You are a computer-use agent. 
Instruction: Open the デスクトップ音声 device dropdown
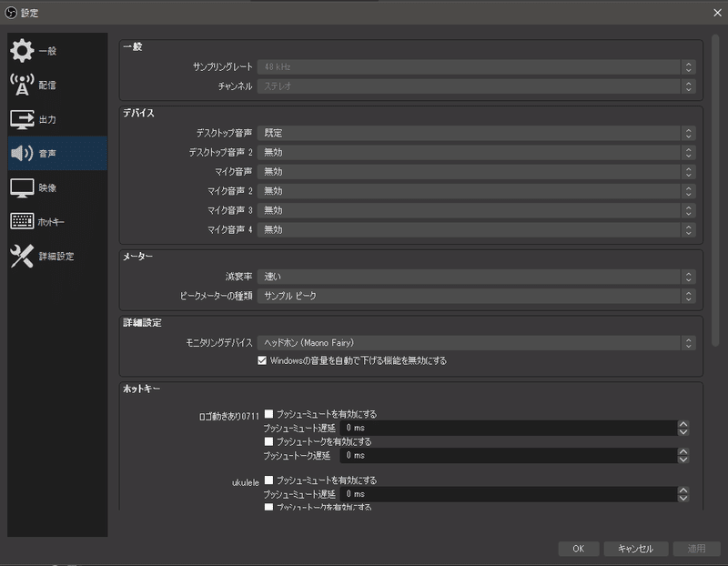pyautogui.click(x=476, y=133)
